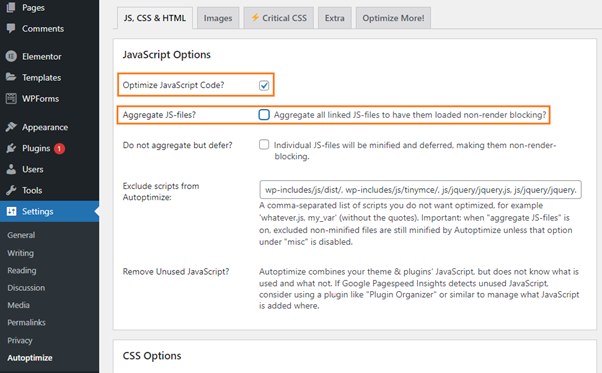Click the Templates folder icon
The width and height of the screenshot is (602, 373).
pyautogui.click(x=11, y=77)
